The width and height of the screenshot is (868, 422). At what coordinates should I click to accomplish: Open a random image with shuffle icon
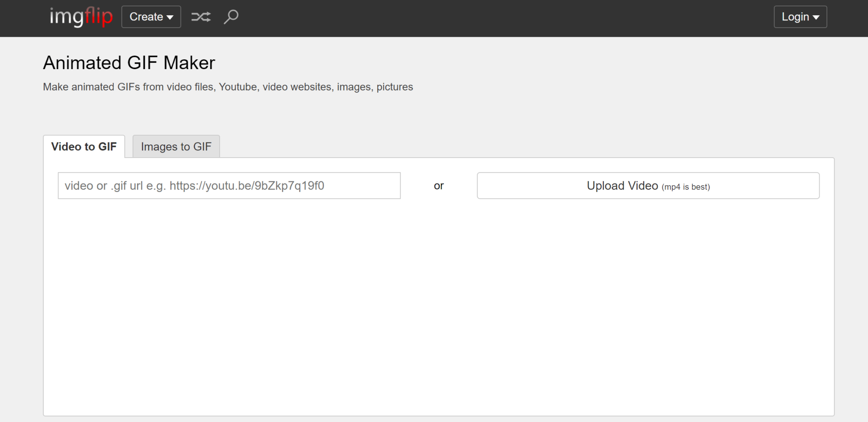click(x=200, y=17)
